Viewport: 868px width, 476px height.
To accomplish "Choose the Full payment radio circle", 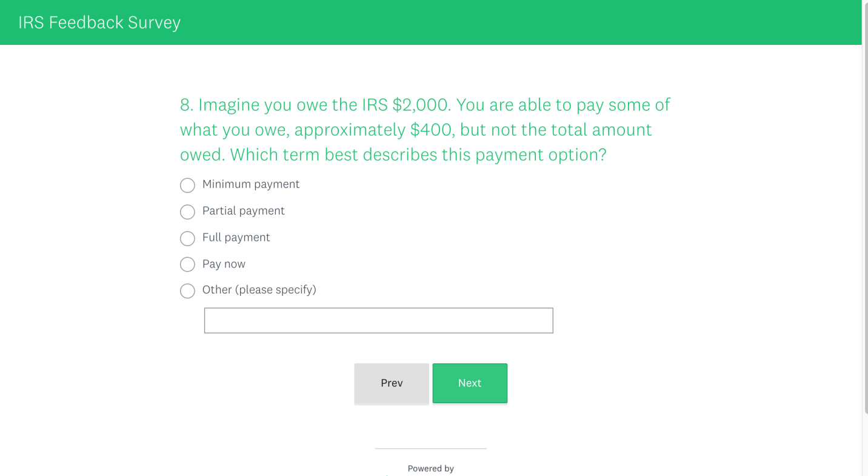I will [187, 238].
